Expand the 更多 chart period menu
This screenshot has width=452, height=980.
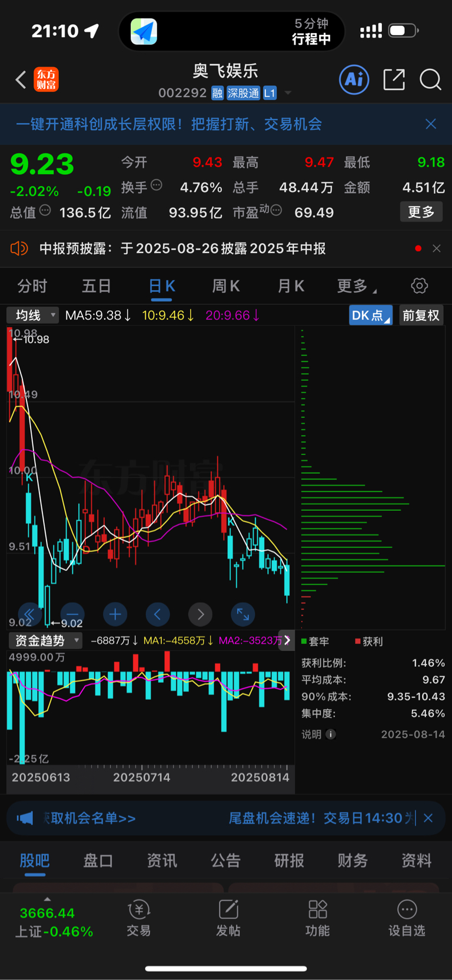coord(356,286)
